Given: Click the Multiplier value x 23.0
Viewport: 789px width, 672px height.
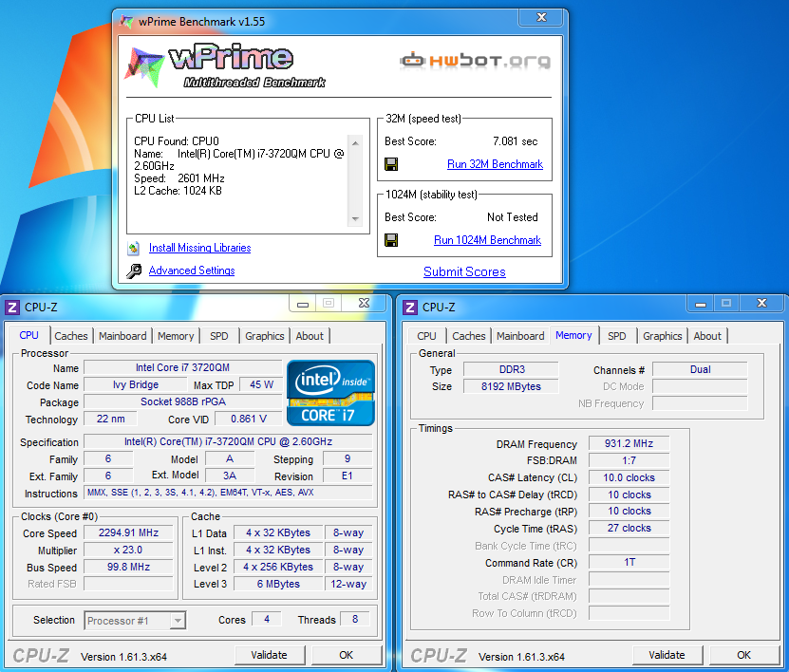Looking at the screenshot, I should 128,551.
